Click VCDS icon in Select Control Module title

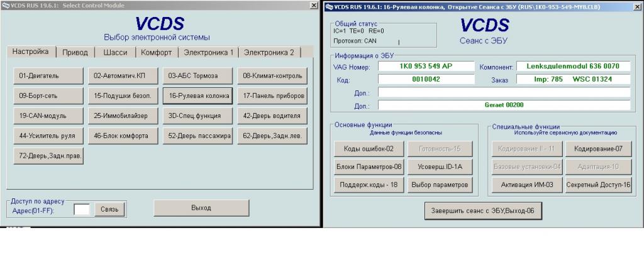[x=5, y=5]
